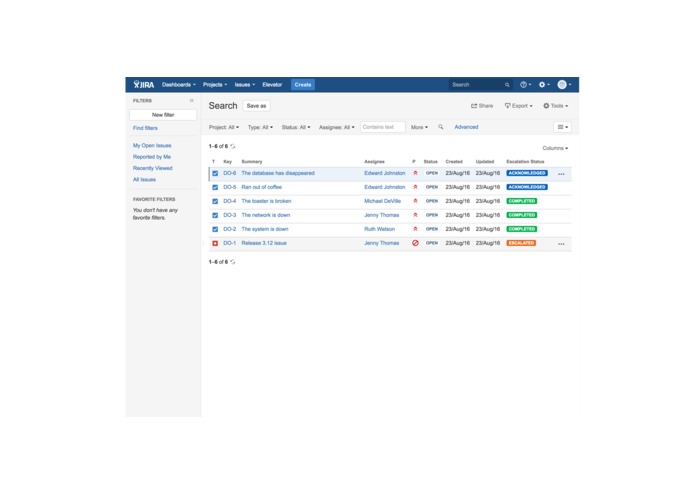This screenshot has height=494, width=695.
Task: Click priority icon in DO-6 row
Action: coord(415,173)
